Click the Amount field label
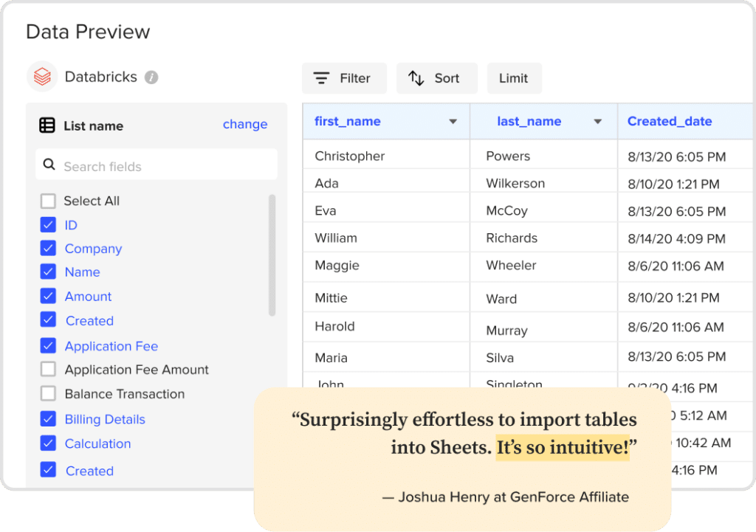The height and width of the screenshot is (532, 756). [x=88, y=297]
